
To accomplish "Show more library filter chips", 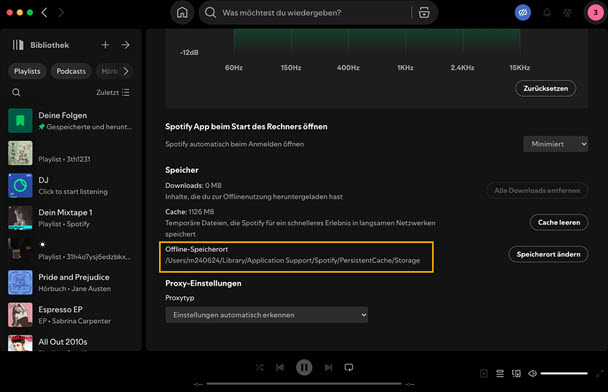I will 126,71.
